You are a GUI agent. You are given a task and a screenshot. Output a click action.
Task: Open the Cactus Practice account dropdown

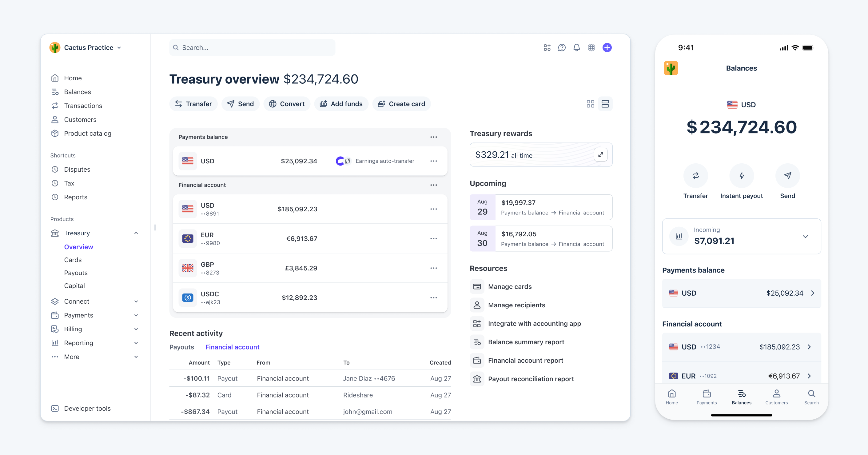click(x=86, y=47)
